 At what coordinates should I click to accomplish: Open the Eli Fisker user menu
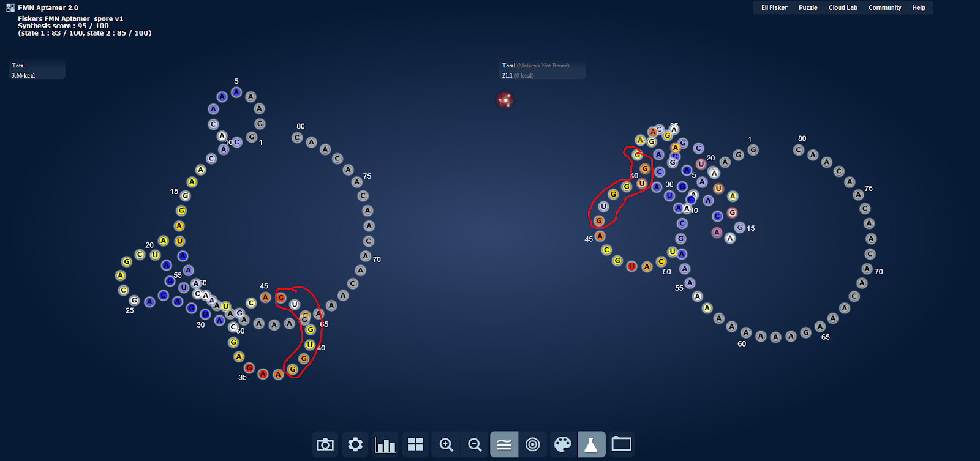[x=774, y=7]
